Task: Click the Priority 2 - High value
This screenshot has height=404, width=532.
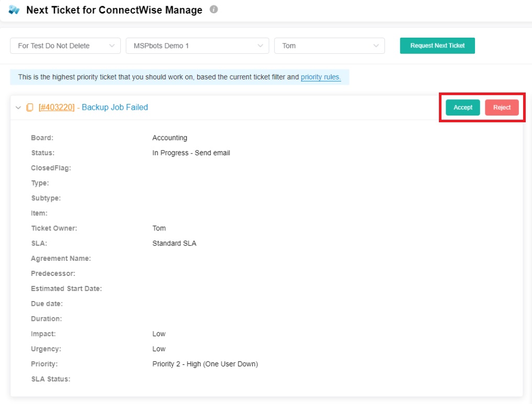Action: click(x=205, y=364)
